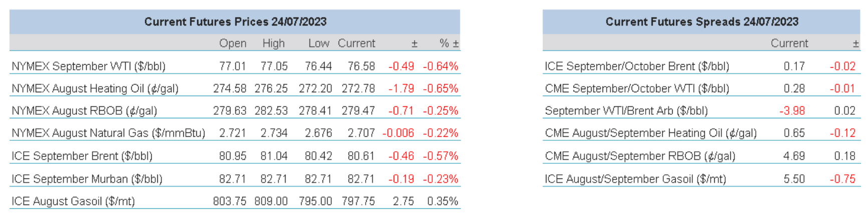The image size is (868, 220).
Task: Click the WTI/Brent Arb value -3.98
Action: pos(792,111)
